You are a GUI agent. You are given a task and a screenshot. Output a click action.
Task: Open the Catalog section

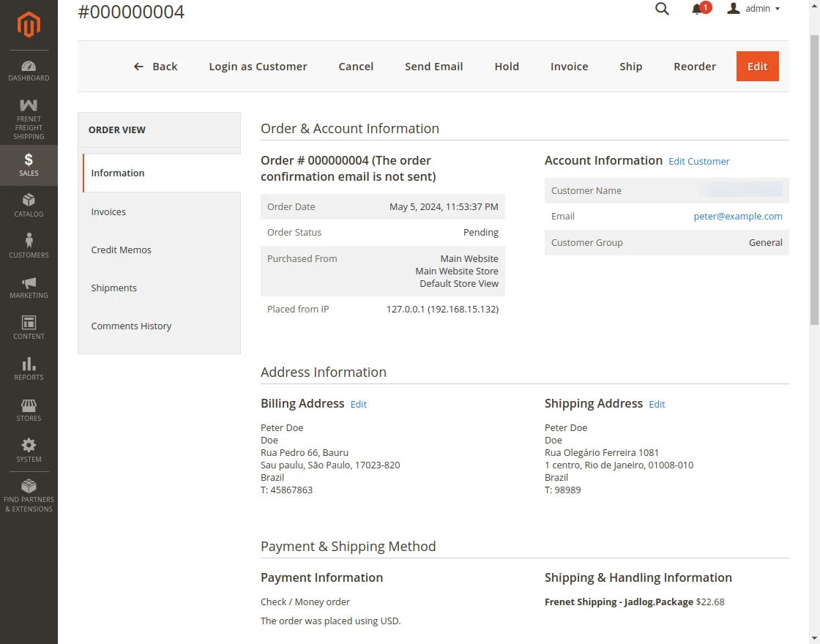point(29,206)
